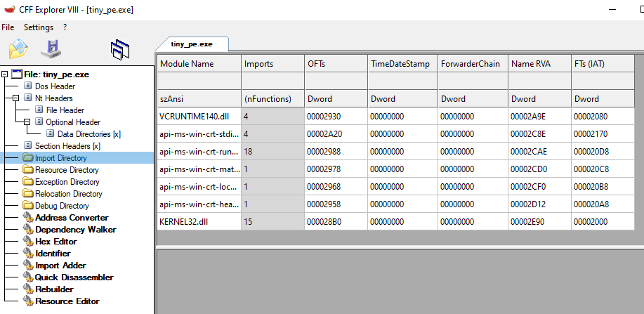The image size is (644, 314).
Task: Open the File menu
Action: coord(8,27)
